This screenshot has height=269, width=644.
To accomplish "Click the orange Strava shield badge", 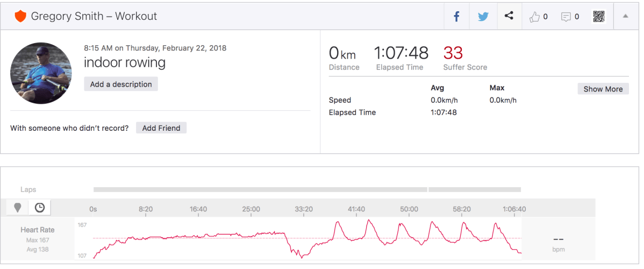I will [20, 17].
